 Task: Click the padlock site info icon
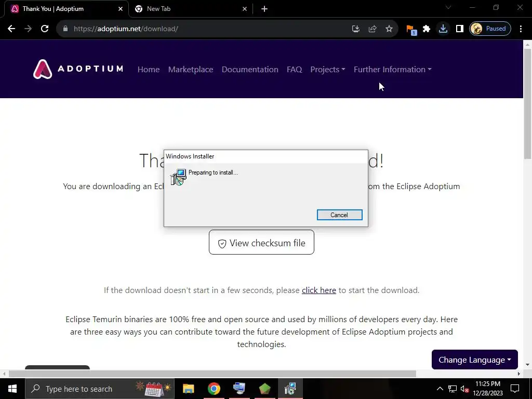(65, 29)
